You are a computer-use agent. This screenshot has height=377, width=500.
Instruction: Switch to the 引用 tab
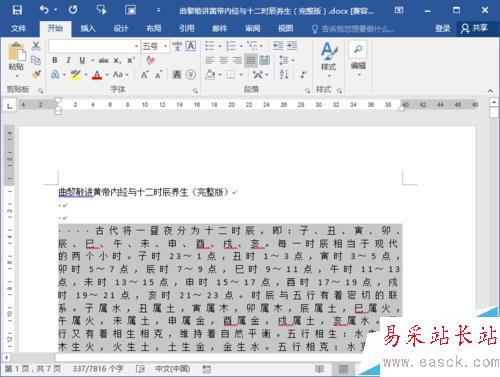click(x=187, y=28)
